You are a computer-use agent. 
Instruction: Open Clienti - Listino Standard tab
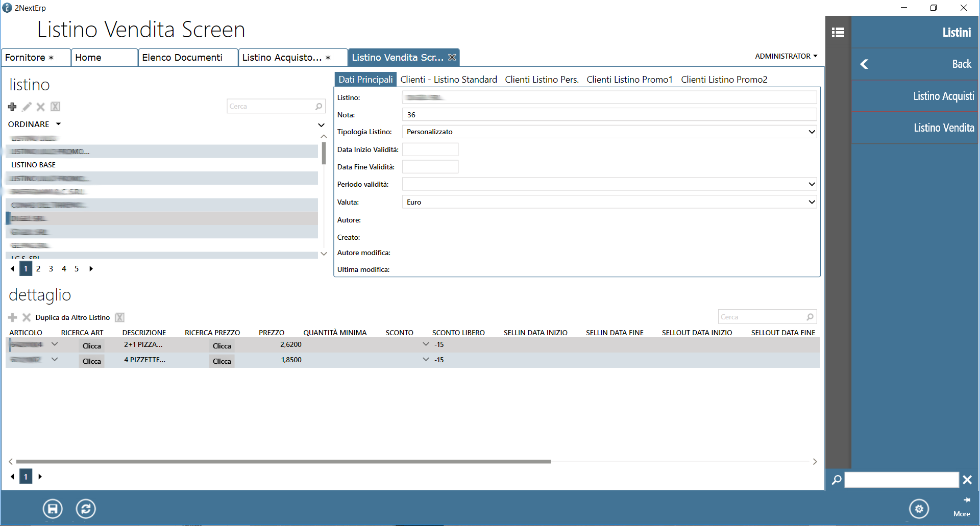tap(449, 80)
